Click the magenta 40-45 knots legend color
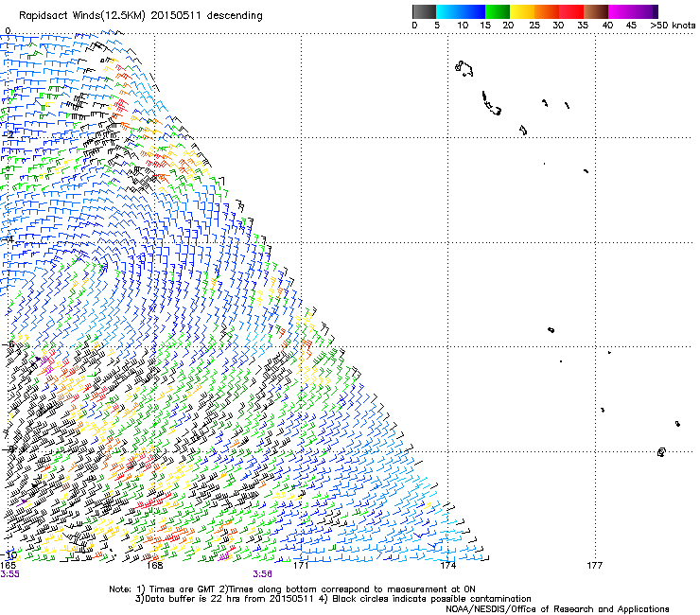Screen dimensions: 700x615 (621, 11)
